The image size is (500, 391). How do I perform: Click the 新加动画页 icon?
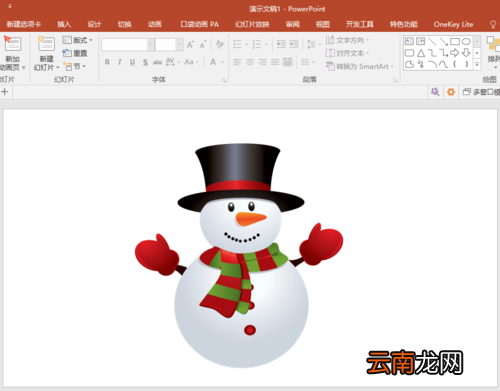pyautogui.click(x=12, y=44)
